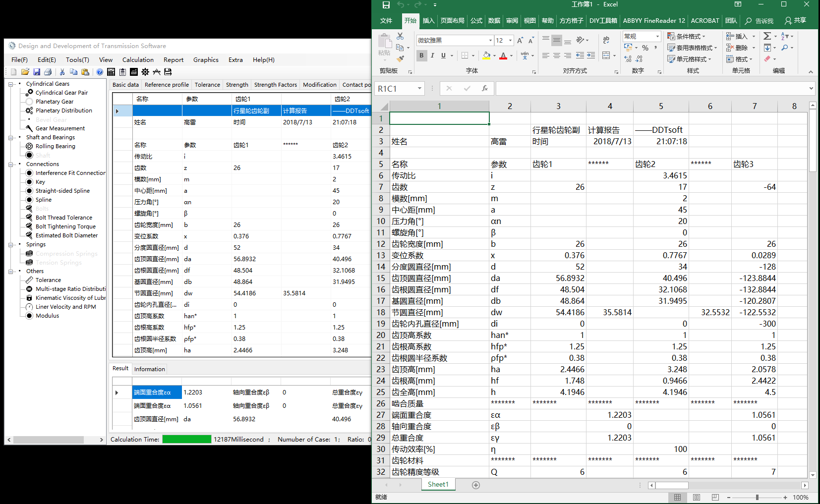Toggle Bold formatting in Excel

421,56
